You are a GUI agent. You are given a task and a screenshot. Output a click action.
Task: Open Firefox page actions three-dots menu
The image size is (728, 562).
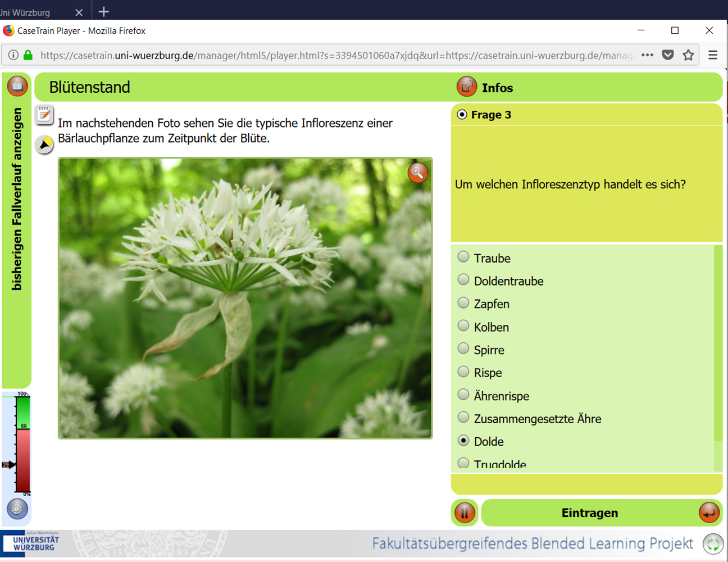point(647,55)
